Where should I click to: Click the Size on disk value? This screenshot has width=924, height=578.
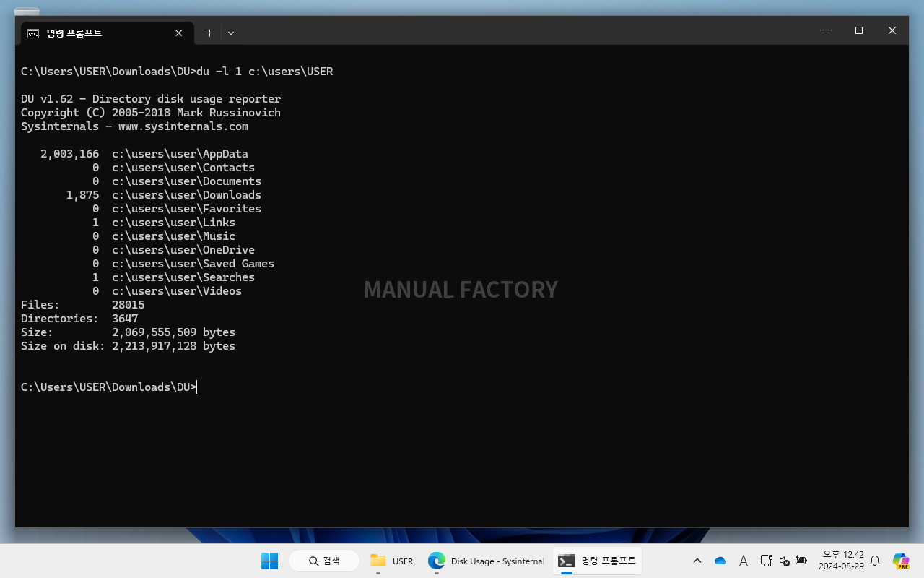click(x=173, y=346)
